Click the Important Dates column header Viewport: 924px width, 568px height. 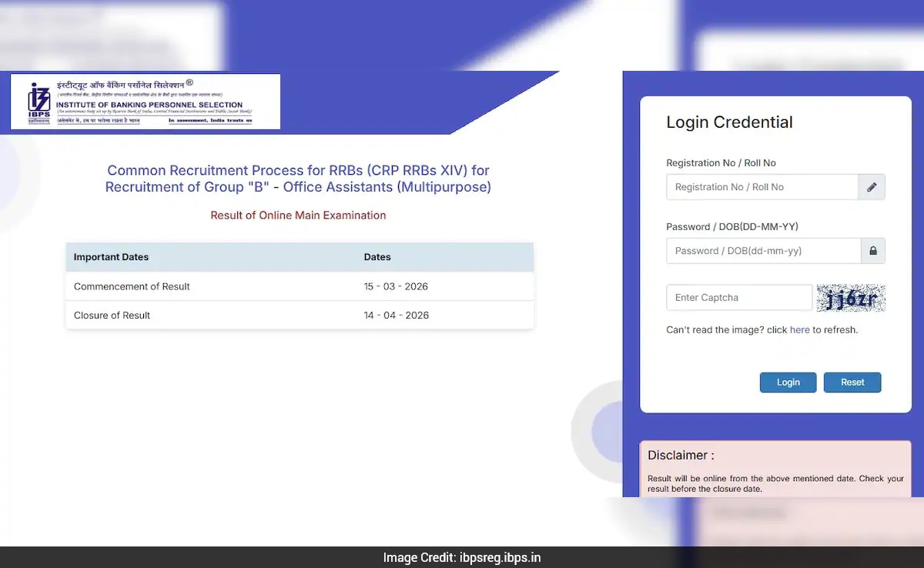[x=112, y=257]
